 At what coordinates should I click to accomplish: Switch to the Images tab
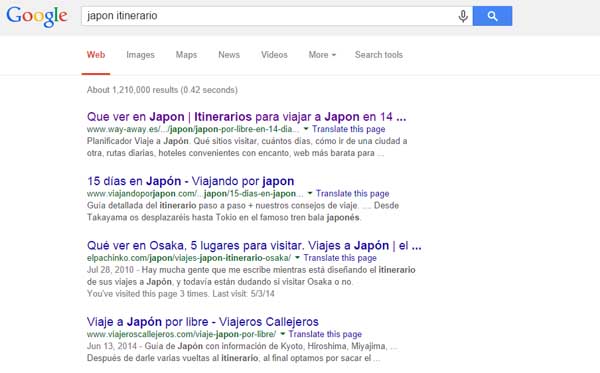pyautogui.click(x=140, y=55)
